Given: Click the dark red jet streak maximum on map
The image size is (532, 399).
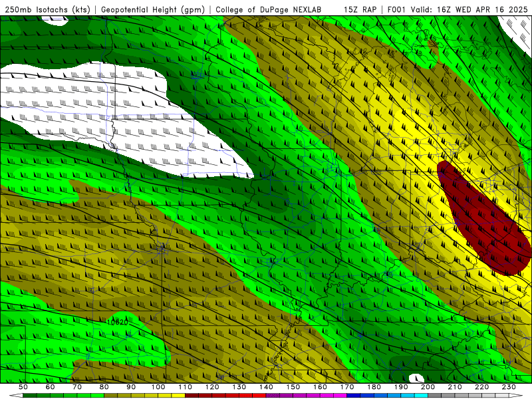Looking at the screenshot, I should 483,217.
